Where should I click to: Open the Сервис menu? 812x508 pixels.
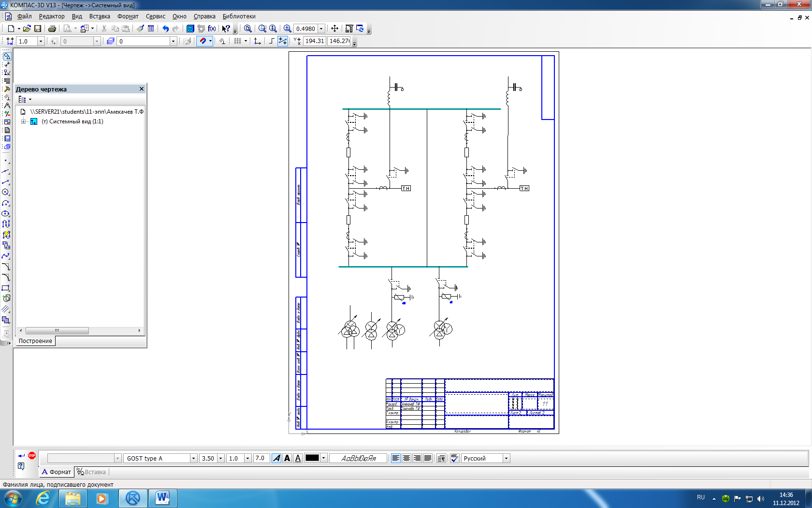coord(156,16)
